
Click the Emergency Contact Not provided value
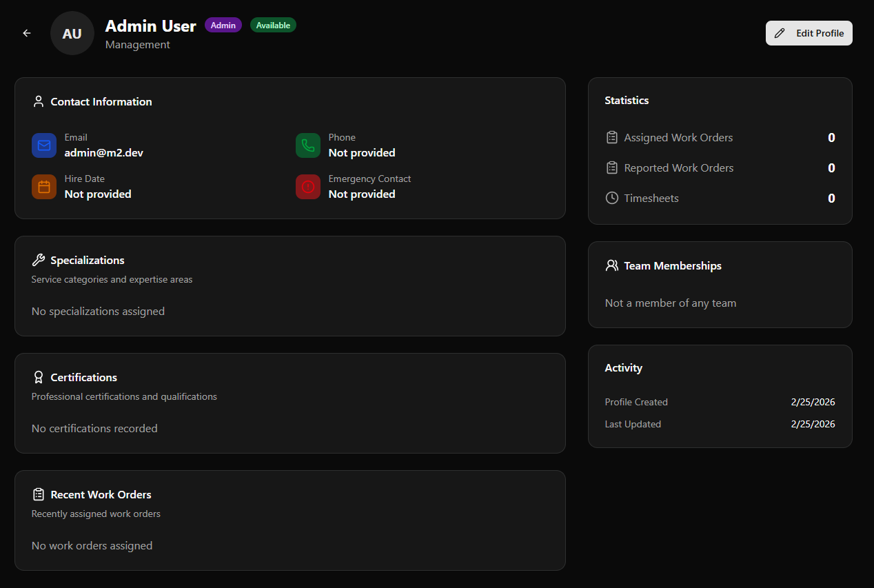(362, 194)
